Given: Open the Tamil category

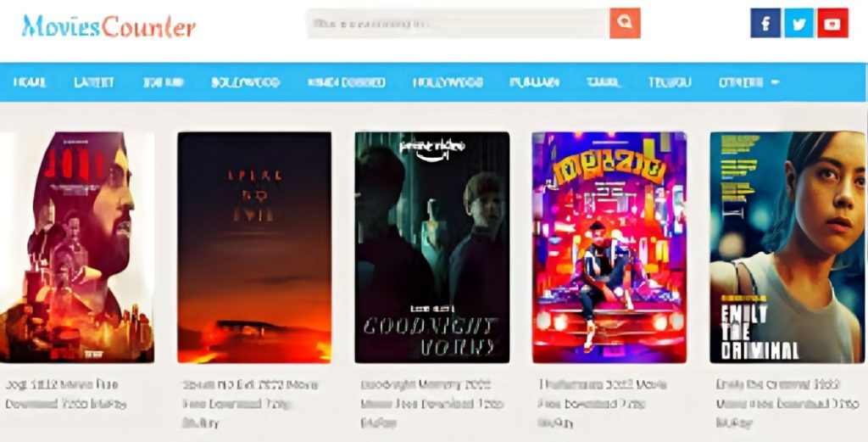Looking at the screenshot, I should coord(604,82).
